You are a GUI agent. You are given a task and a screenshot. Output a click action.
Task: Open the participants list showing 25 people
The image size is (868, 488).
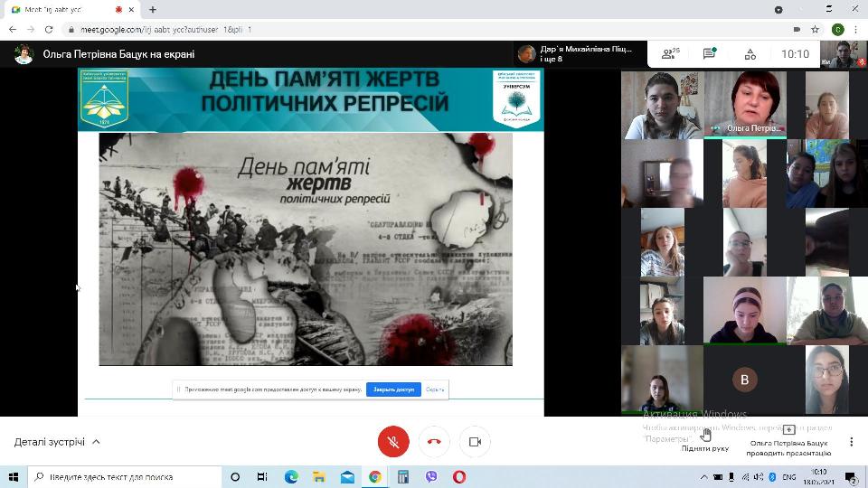[x=670, y=53]
